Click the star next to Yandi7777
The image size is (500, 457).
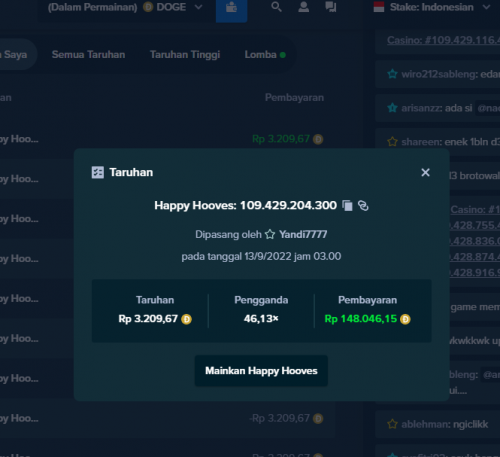point(270,234)
